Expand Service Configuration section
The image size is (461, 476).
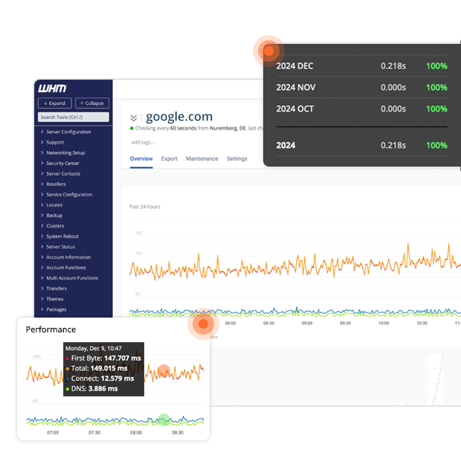(69, 195)
